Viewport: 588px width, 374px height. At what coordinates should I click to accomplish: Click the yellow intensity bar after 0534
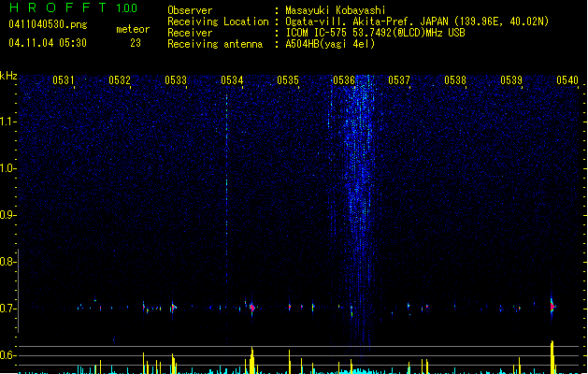(252, 361)
